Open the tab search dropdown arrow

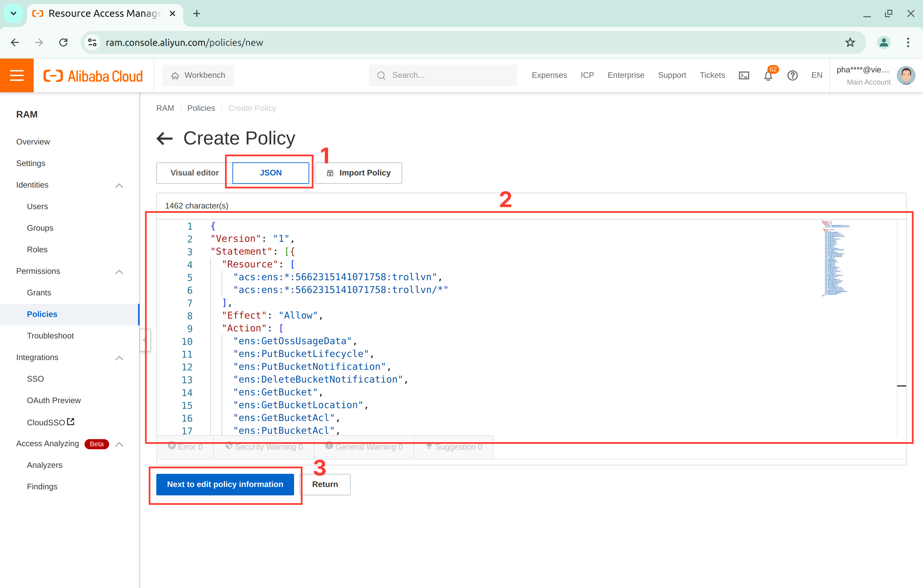point(13,13)
